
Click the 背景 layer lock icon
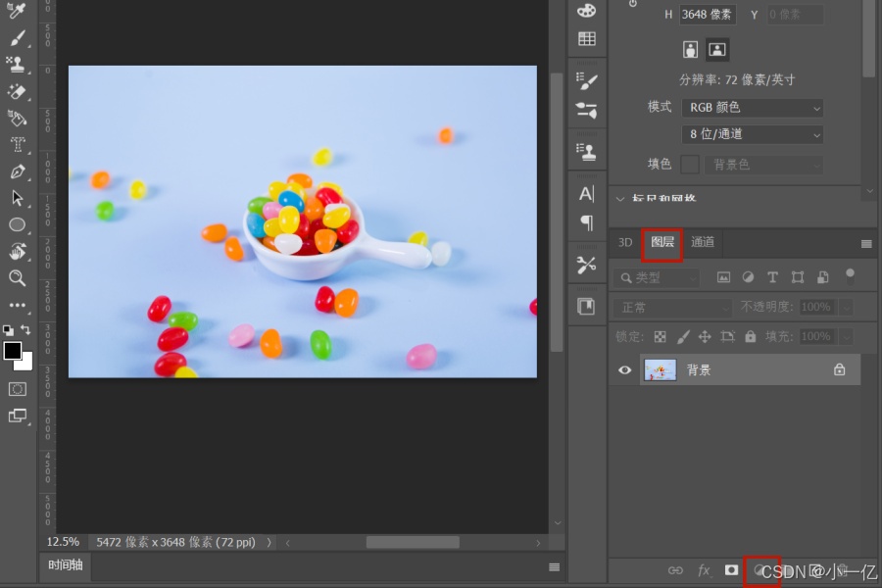click(x=839, y=369)
